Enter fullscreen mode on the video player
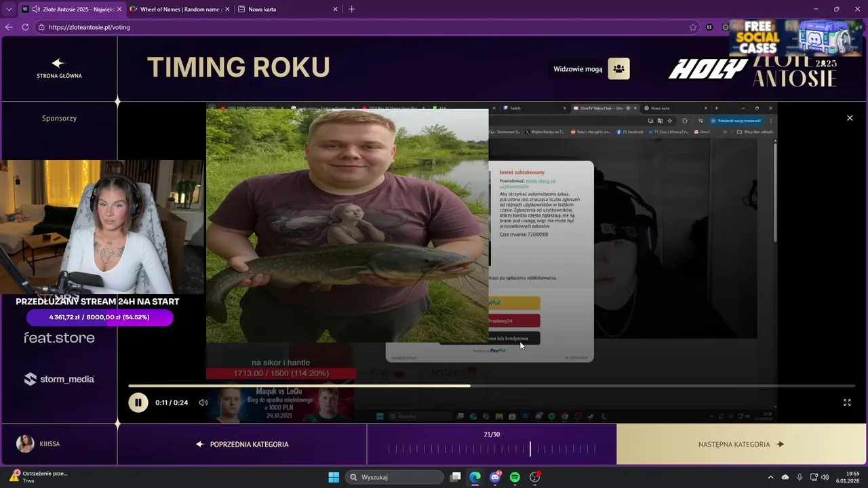 coord(847,403)
